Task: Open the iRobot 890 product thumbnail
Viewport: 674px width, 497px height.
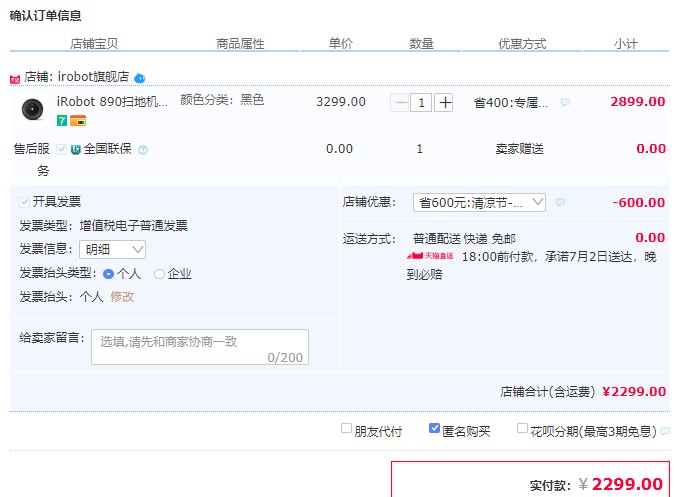Action: coord(33,109)
